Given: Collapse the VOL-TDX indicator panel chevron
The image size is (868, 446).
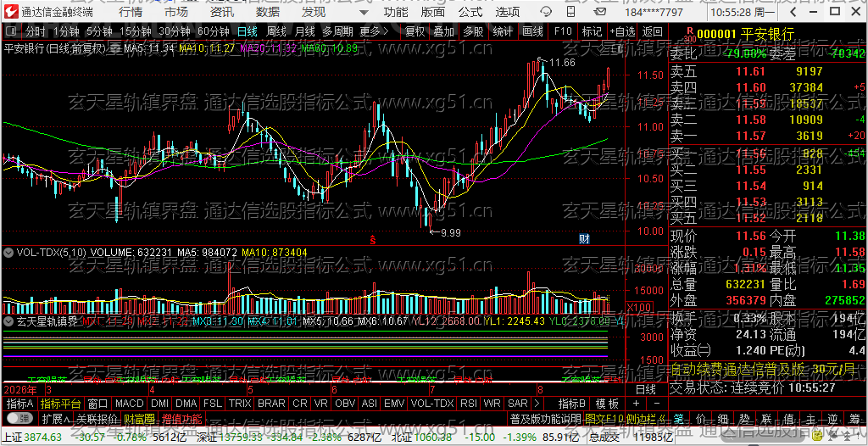Looking at the screenshot, I should 8,252.
